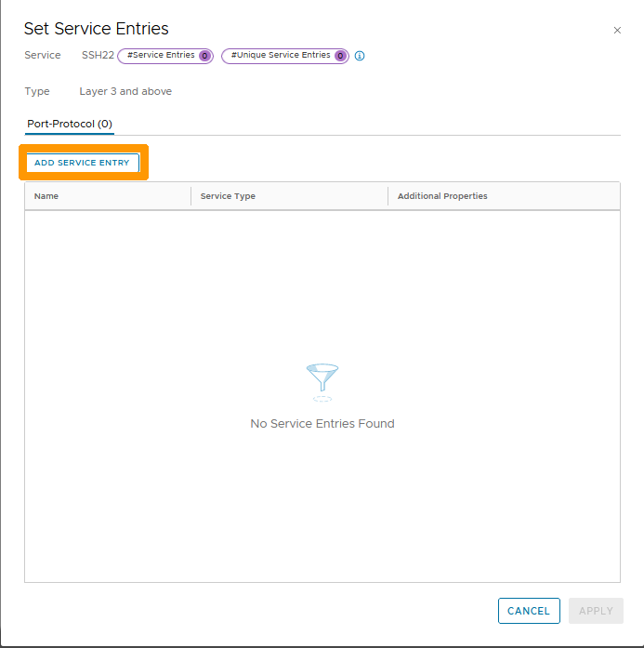Cancel the service entries dialog
Viewport: 644px width, 648px height.
[x=529, y=611]
